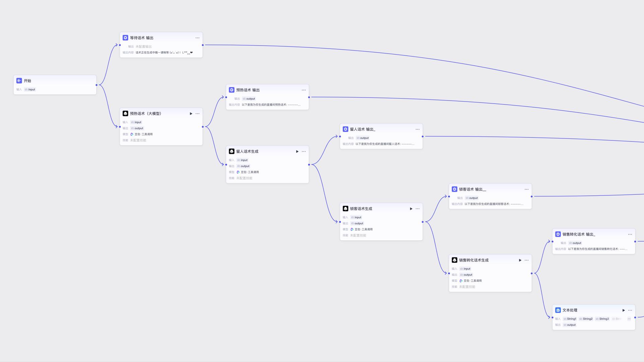Click the 文本处理 text processing icon

click(558, 310)
